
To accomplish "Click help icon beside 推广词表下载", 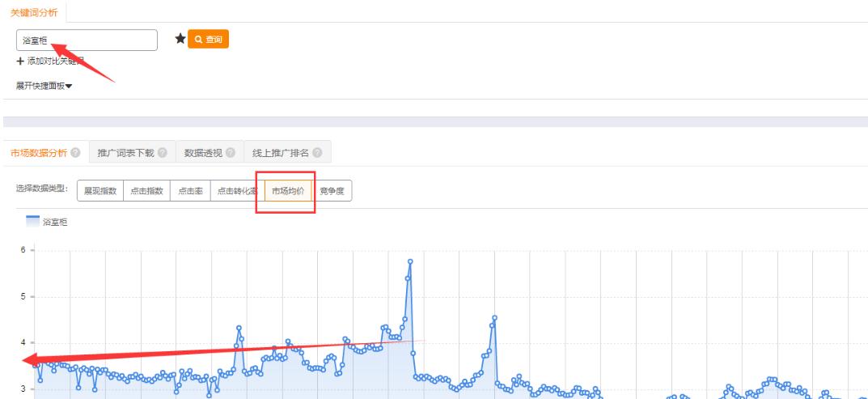I will [x=163, y=152].
